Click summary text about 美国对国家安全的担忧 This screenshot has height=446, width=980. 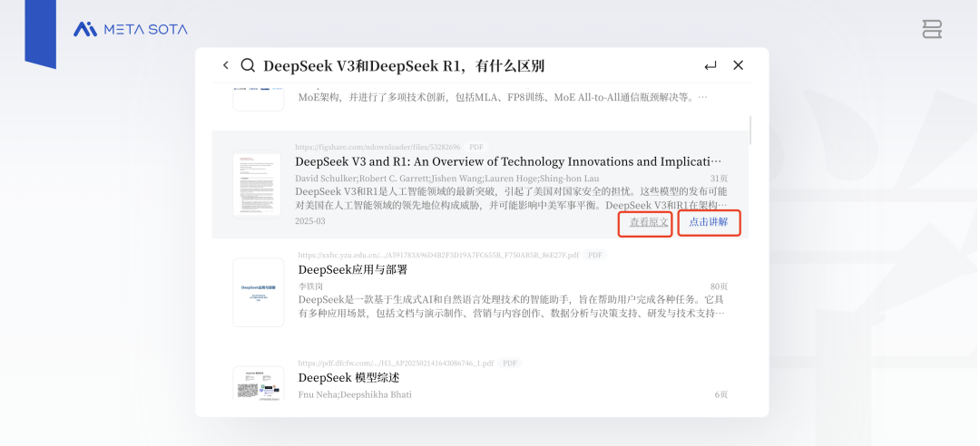click(x=511, y=198)
